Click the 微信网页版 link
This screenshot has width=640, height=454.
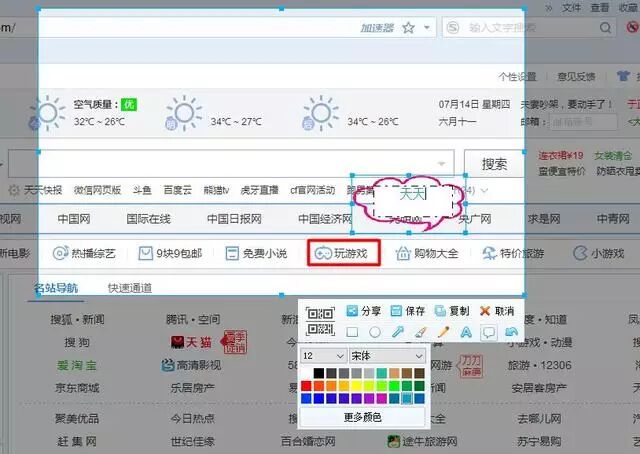(98, 190)
